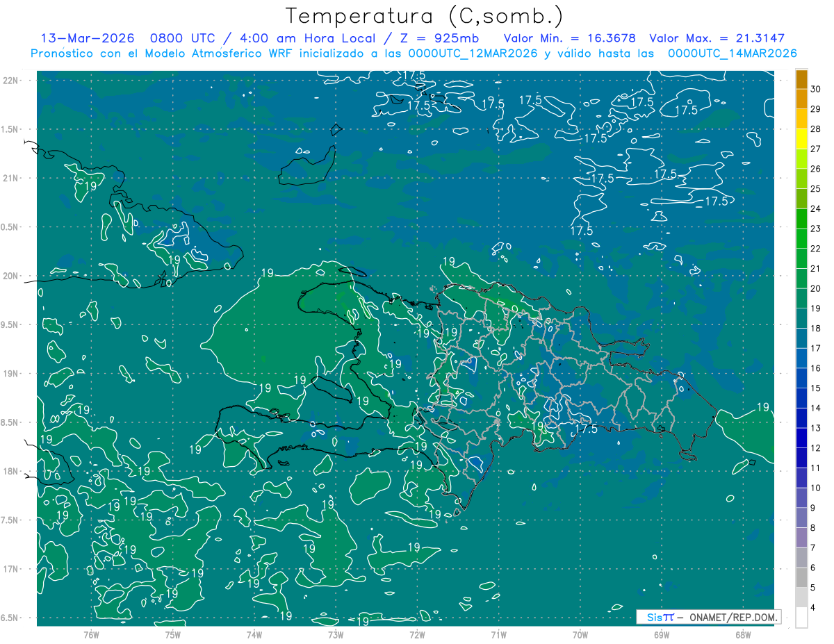Click legend value '14'
This screenshot has width=834, height=644.
click(815, 408)
